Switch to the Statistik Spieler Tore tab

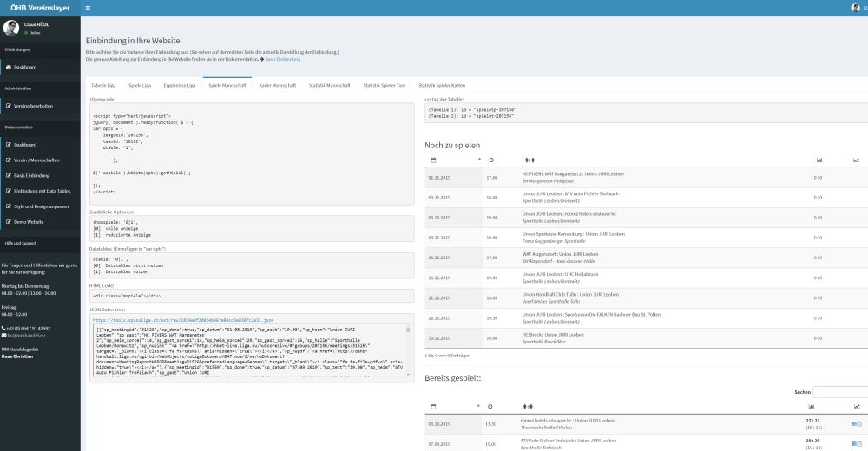pyautogui.click(x=385, y=85)
